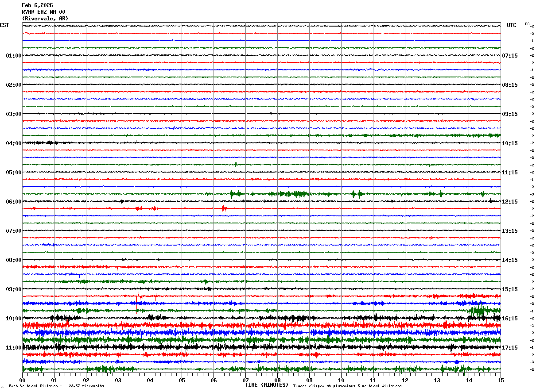The height and width of the screenshot is (392, 536).
Task: Click minute tick 13 on the bottom axis
Action: 437,380
